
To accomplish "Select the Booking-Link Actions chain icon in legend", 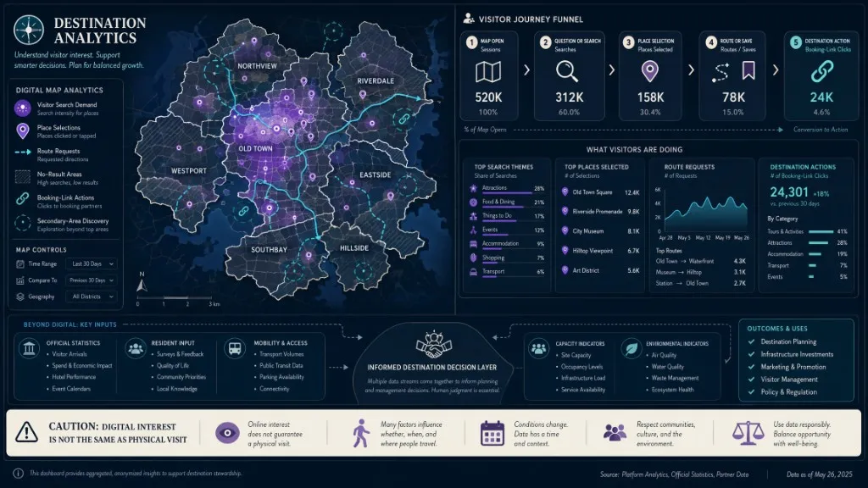I will coord(23,198).
